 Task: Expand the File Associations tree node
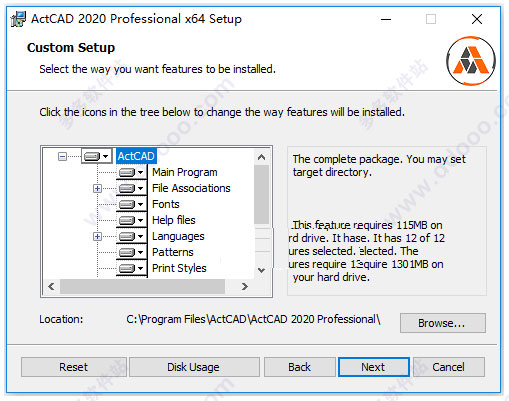(97, 188)
